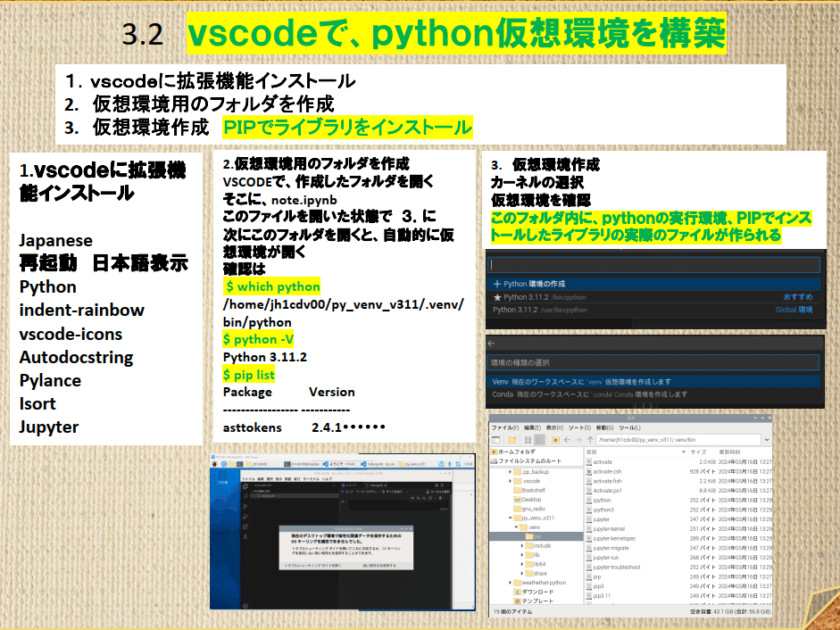Click the jupyter-troubleshoot file row
The image size is (840, 630).
pos(678,567)
